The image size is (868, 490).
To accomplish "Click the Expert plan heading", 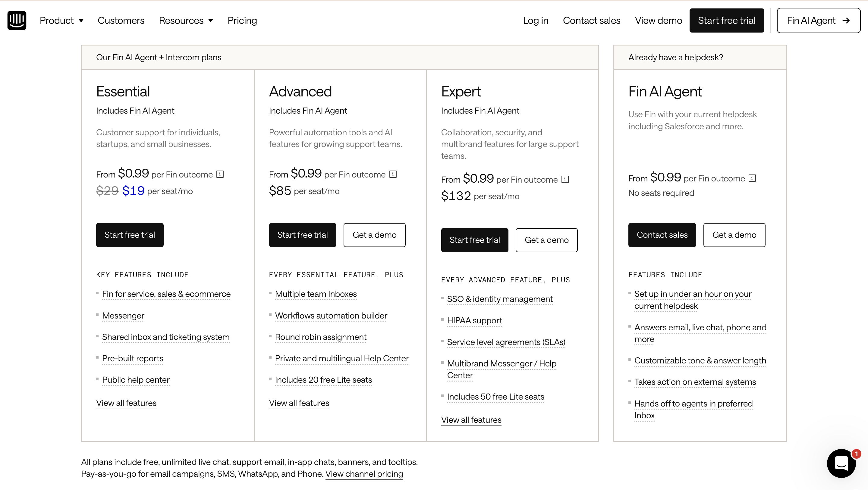I will click(x=461, y=92).
